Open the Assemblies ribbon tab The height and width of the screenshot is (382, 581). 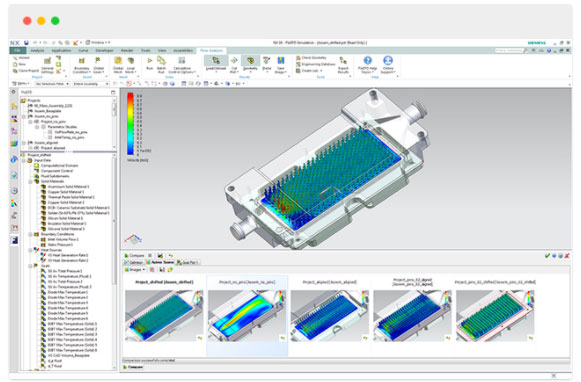click(x=183, y=50)
